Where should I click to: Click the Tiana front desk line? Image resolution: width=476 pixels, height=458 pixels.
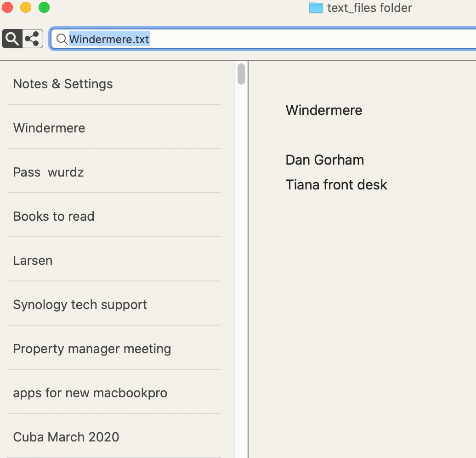coord(336,185)
